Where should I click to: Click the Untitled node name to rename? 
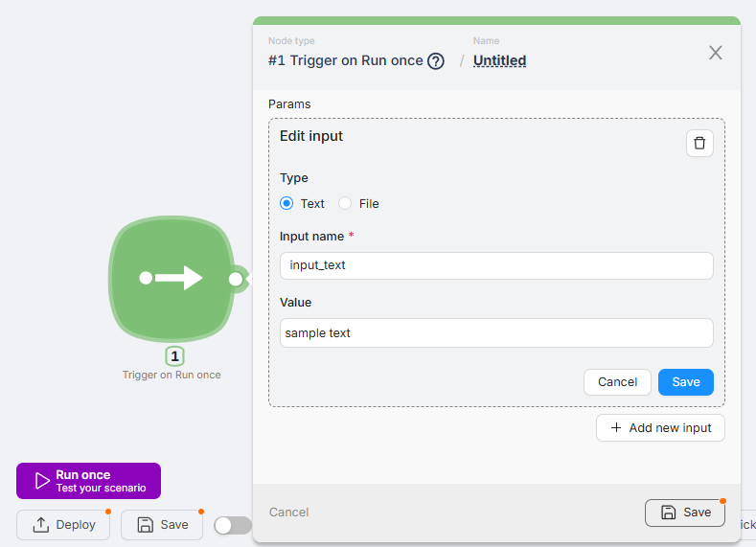(499, 60)
